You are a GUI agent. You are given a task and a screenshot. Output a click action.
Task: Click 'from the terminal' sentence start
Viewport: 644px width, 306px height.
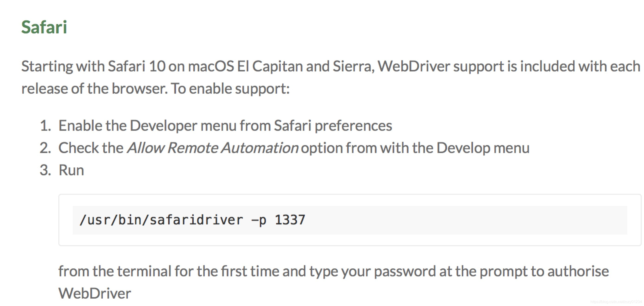tap(115, 271)
